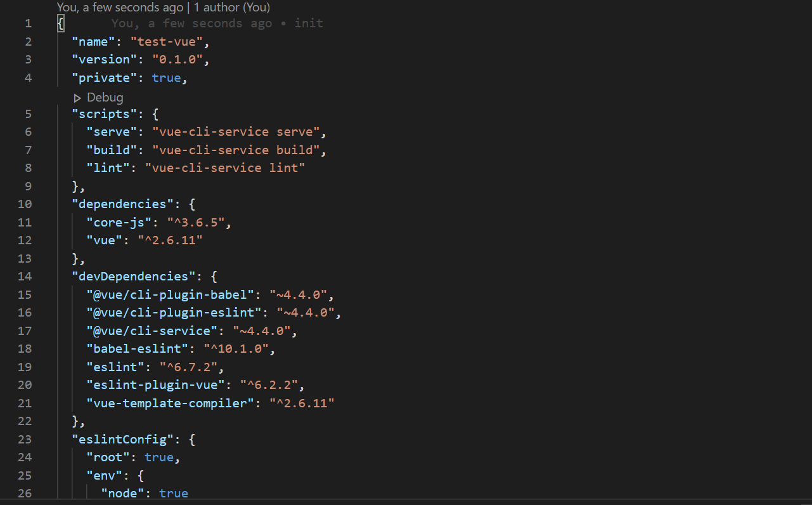Click the "version" key

pos(105,60)
